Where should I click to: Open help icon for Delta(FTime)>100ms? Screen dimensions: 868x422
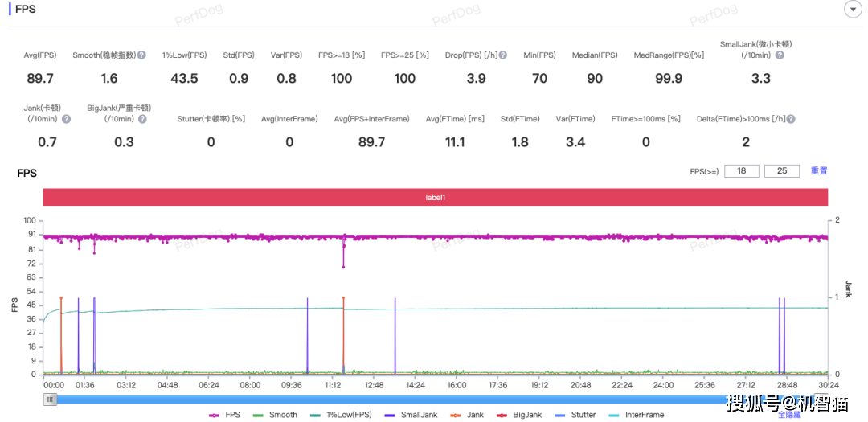coord(791,119)
